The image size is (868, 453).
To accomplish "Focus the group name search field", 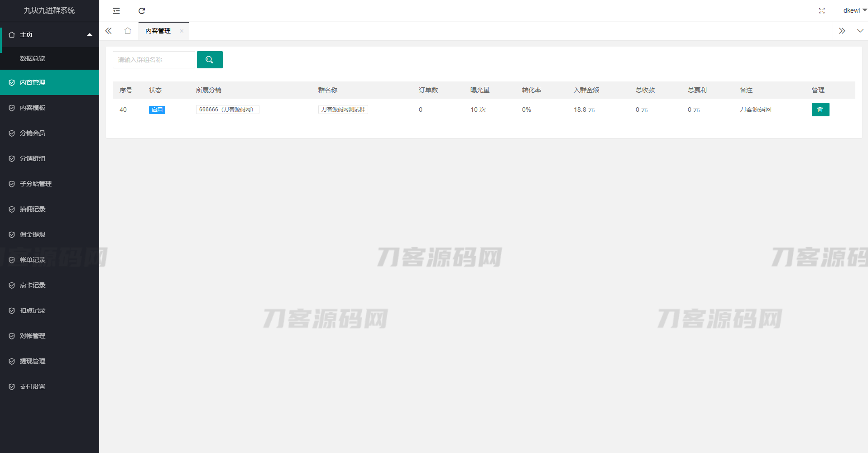I will (x=153, y=60).
